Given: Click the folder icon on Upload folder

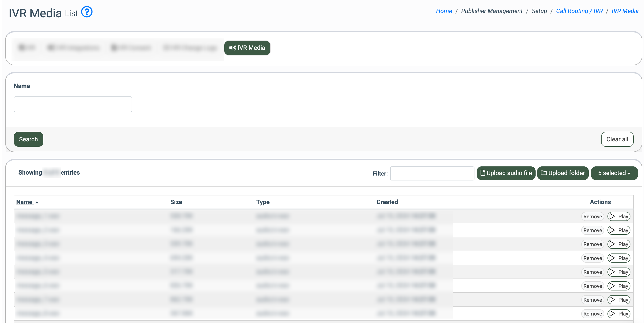Looking at the screenshot, I should coord(544,173).
